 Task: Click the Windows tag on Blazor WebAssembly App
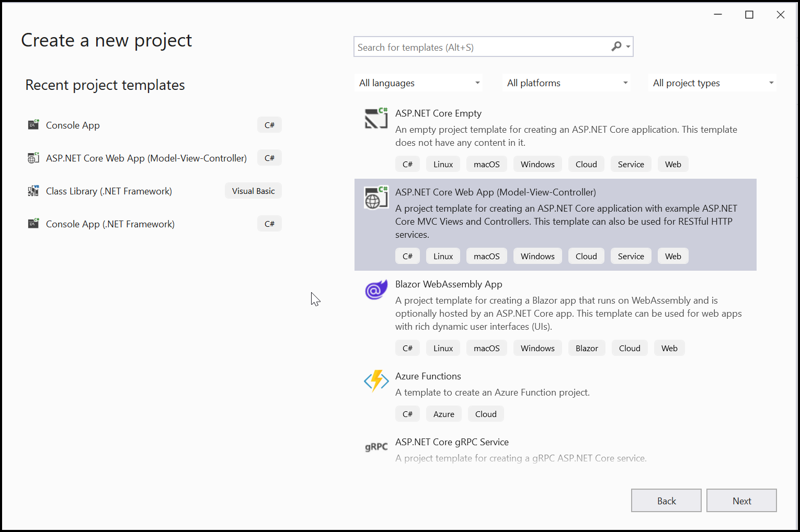[538, 348]
